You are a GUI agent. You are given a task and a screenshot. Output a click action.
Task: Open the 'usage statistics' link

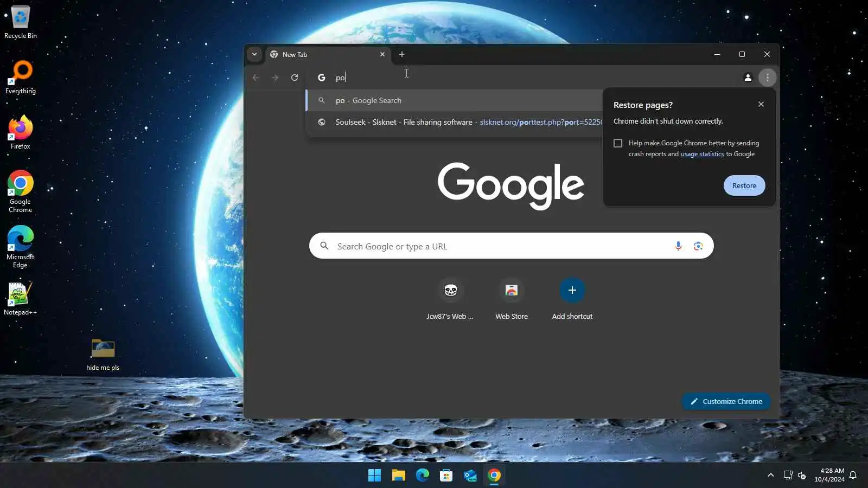702,154
